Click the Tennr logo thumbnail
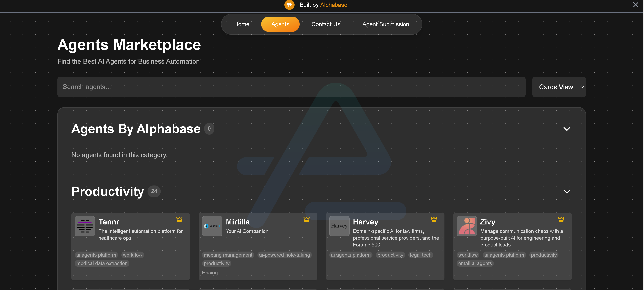Viewport: 644px width, 290px height. coord(85,226)
